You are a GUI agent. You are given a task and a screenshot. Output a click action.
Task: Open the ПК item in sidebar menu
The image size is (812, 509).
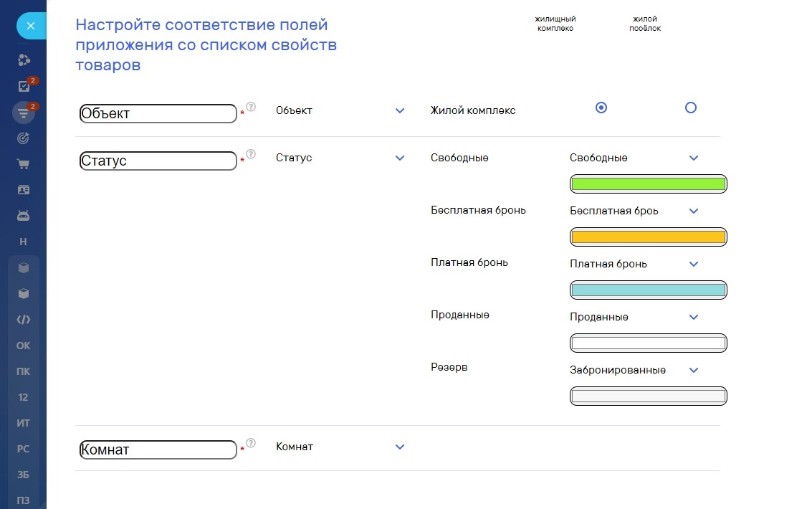tap(24, 371)
